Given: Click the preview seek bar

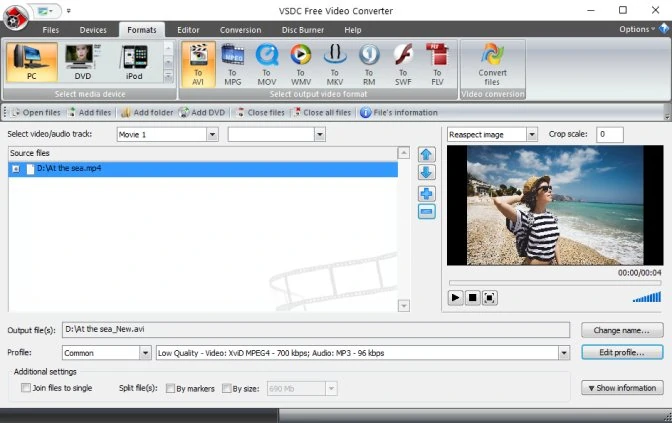Looking at the screenshot, I should coord(555,283).
